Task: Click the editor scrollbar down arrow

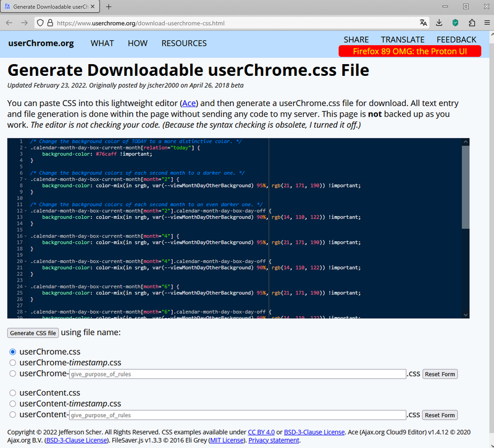Action: coord(466,315)
